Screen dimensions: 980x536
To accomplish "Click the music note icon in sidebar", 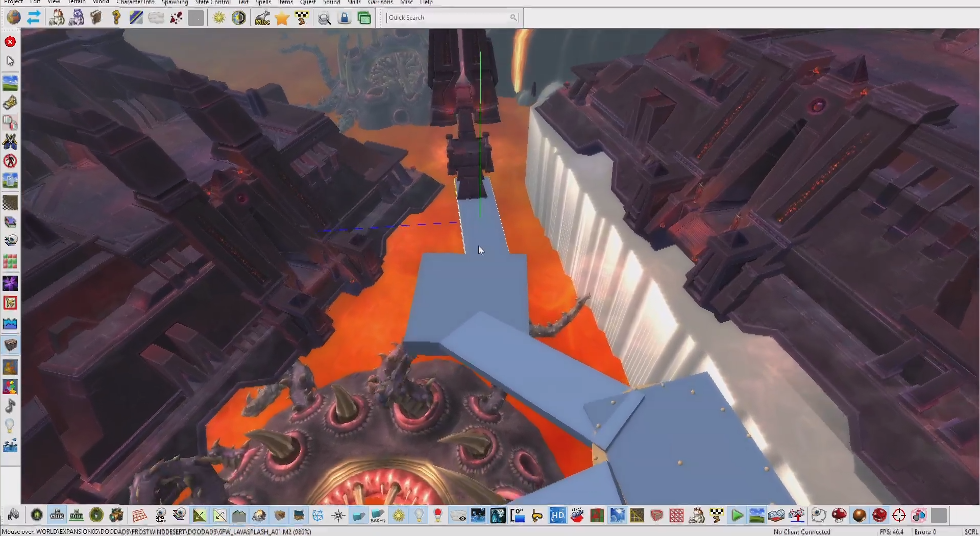I will pyautogui.click(x=10, y=406).
